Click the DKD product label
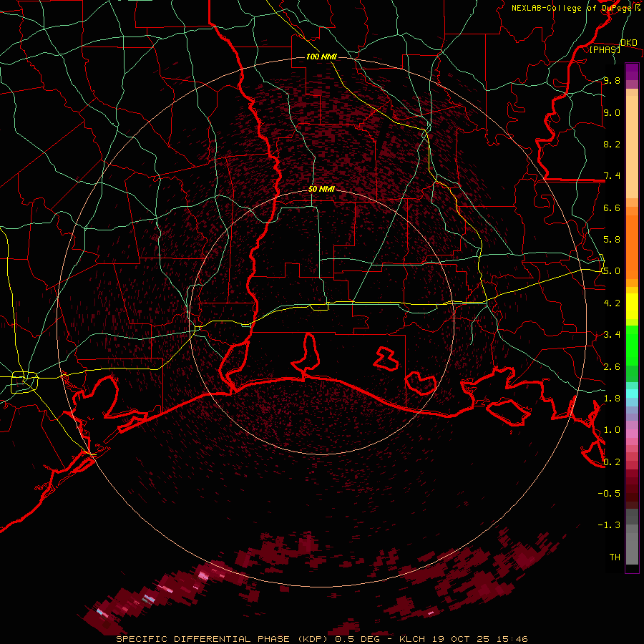Screen dimensions: 644x644 (x=629, y=43)
